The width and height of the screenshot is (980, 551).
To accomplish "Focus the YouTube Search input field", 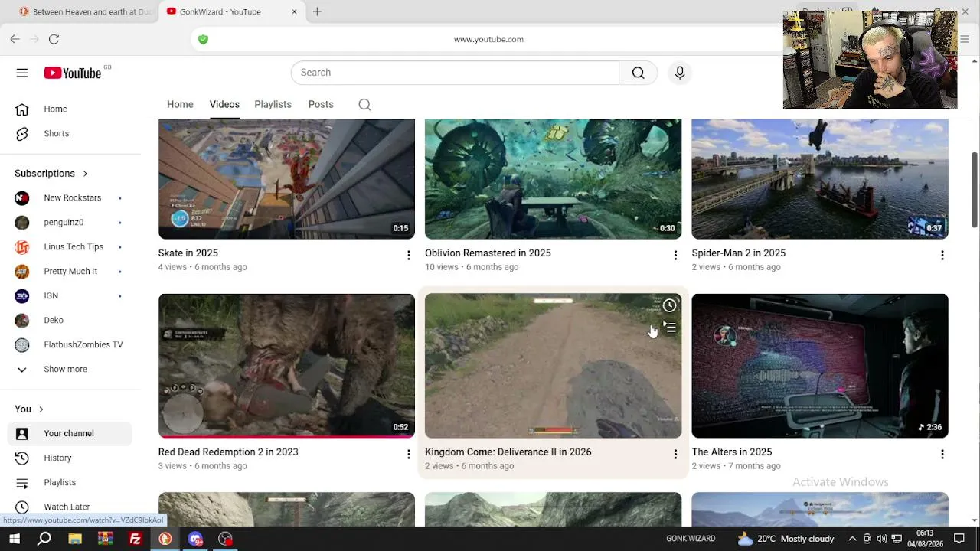I will [455, 73].
